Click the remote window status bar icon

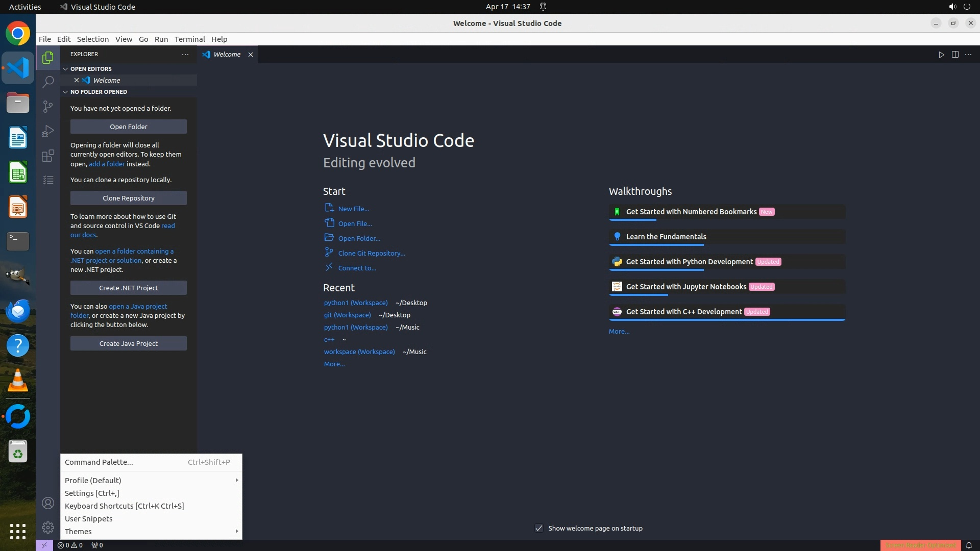pyautogui.click(x=44, y=545)
